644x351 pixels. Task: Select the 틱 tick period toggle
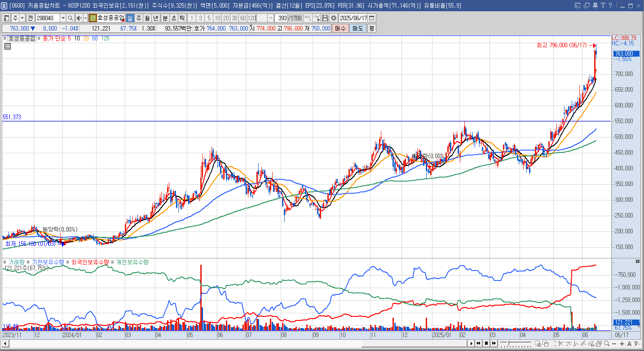(182, 18)
